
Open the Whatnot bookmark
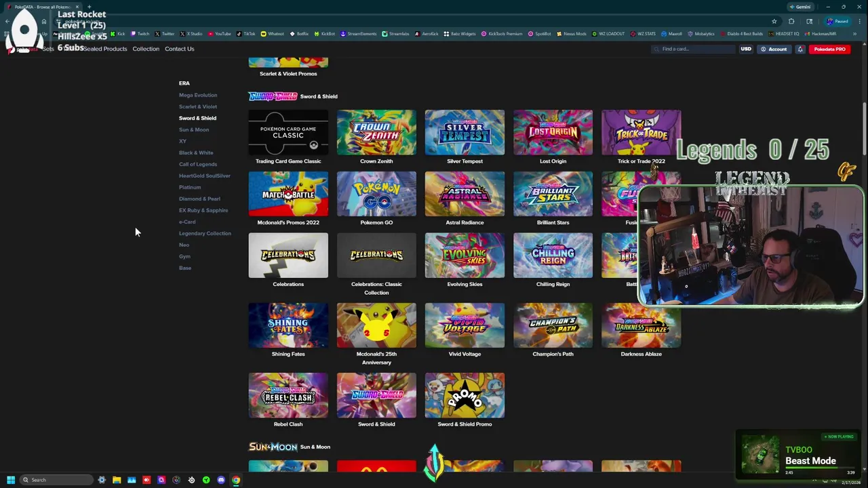(273, 34)
